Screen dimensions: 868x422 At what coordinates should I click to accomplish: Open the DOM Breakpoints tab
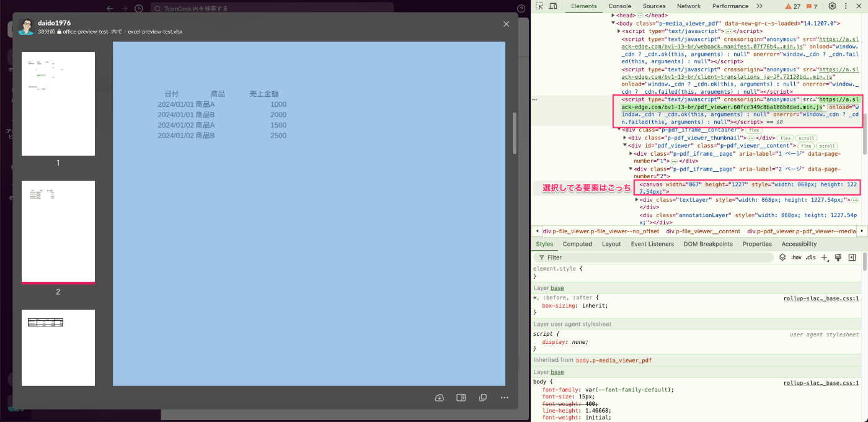click(708, 244)
